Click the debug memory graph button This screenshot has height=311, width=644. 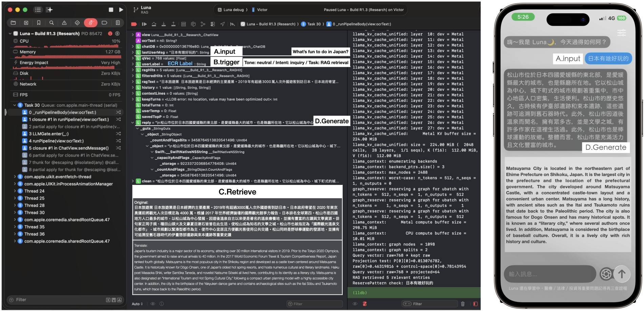tap(203, 24)
